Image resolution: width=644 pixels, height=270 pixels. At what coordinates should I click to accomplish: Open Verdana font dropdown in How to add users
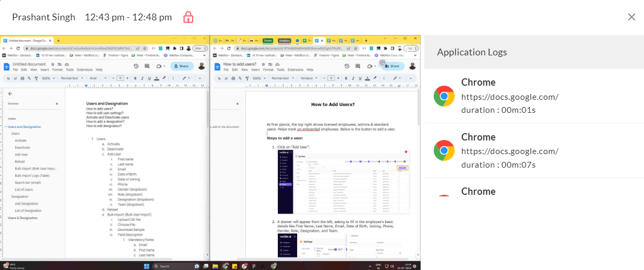[x=309, y=78]
